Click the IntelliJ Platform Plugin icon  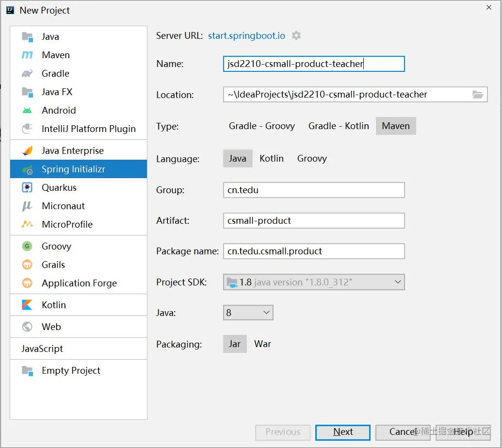click(x=27, y=129)
